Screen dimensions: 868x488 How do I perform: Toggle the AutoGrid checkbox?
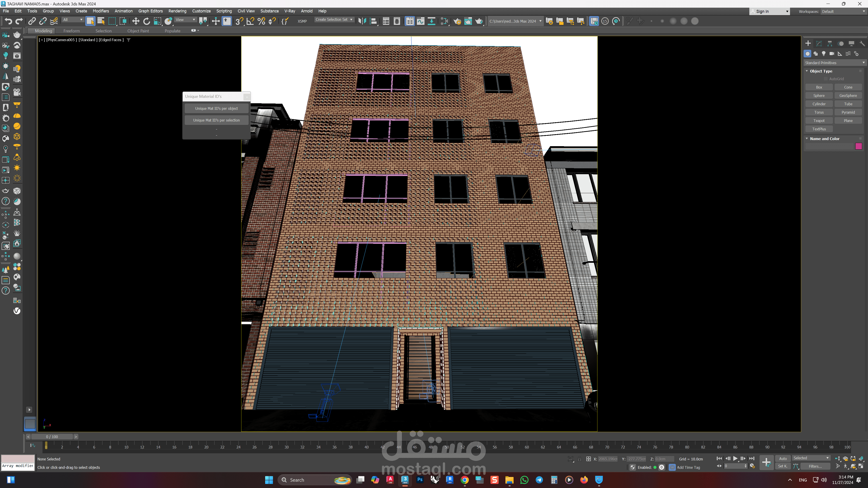click(826, 79)
